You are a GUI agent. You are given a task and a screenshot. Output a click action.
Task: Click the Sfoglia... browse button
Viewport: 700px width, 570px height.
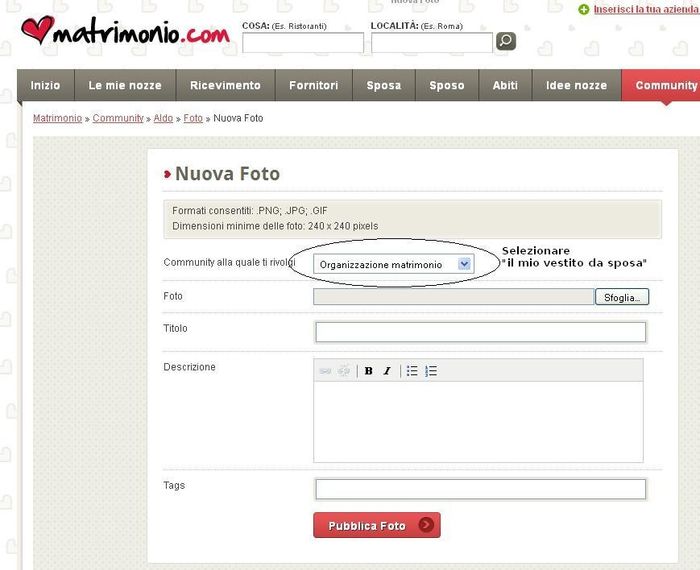click(622, 297)
